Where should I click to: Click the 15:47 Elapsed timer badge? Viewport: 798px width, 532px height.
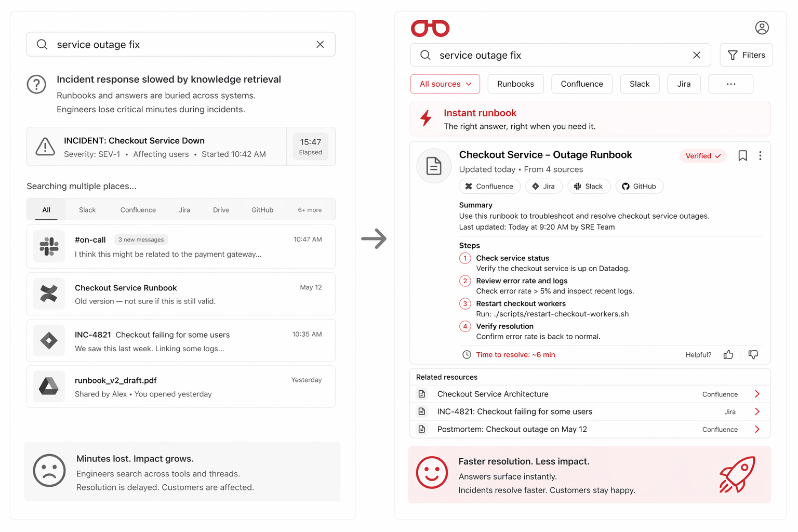311,147
